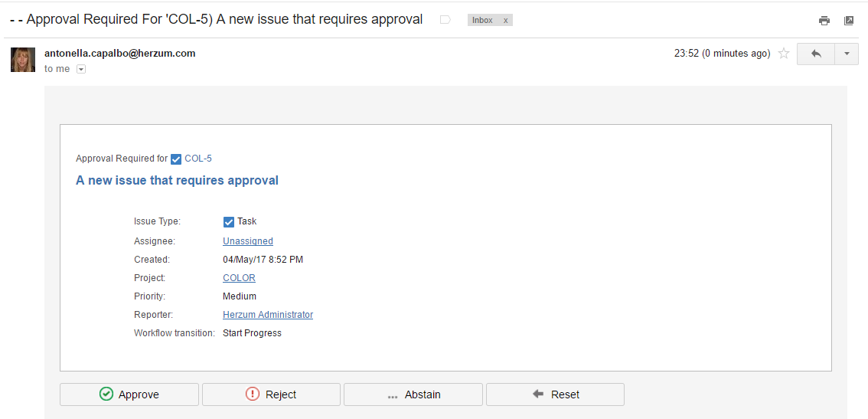The width and height of the screenshot is (868, 419).
Task: Click the sender's profile photo
Action: point(23,60)
